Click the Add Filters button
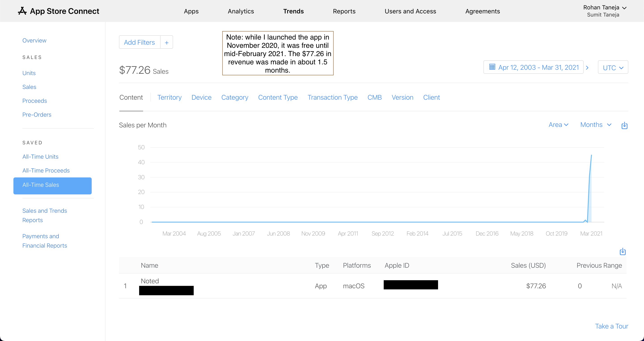Image resolution: width=644 pixels, height=341 pixels. click(x=139, y=42)
